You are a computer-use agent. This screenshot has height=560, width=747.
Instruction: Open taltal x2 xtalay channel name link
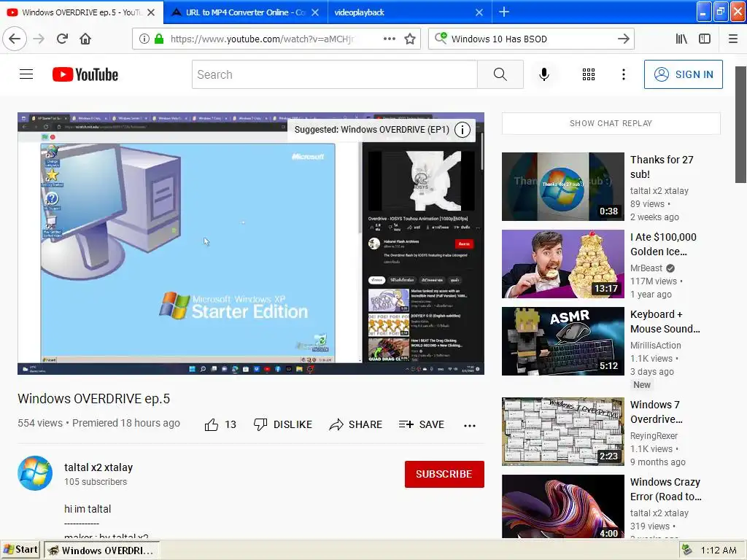[98, 467]
